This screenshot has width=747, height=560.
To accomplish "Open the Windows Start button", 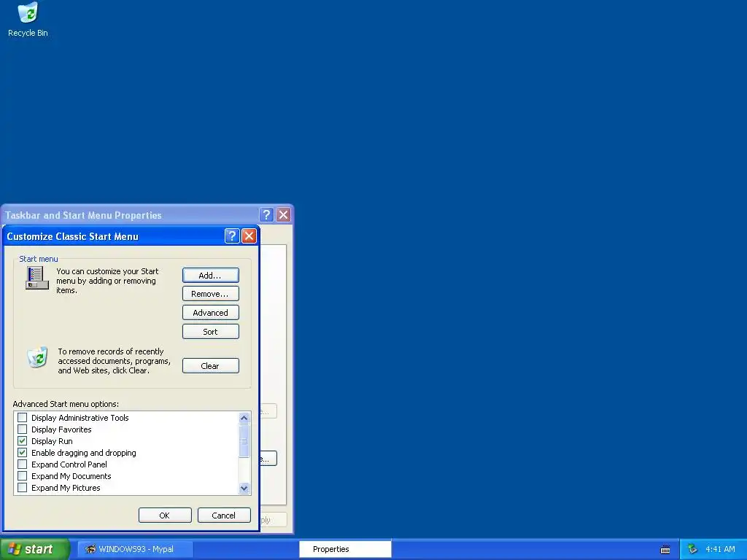I will pyautogui.click(x=35, y=549).
